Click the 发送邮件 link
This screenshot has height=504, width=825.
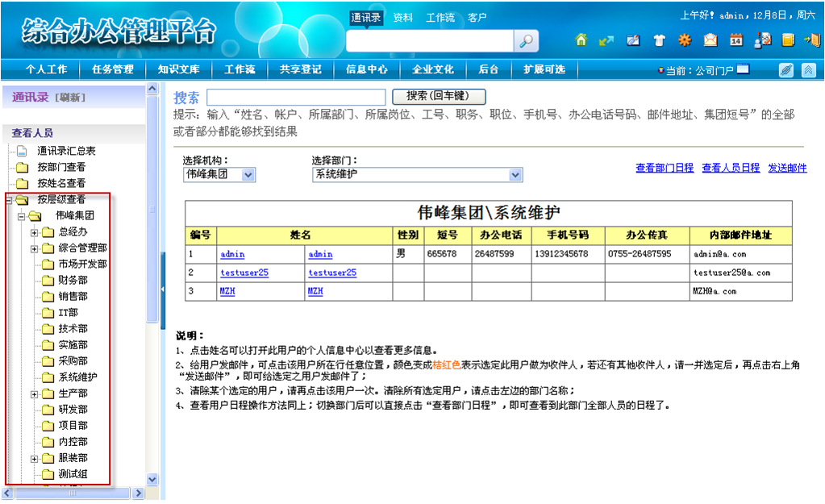click(787, 168)
